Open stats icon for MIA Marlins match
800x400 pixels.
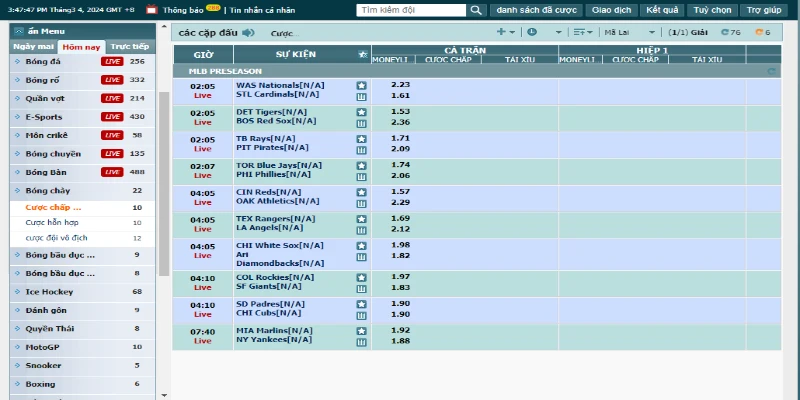tap(361, 342)
